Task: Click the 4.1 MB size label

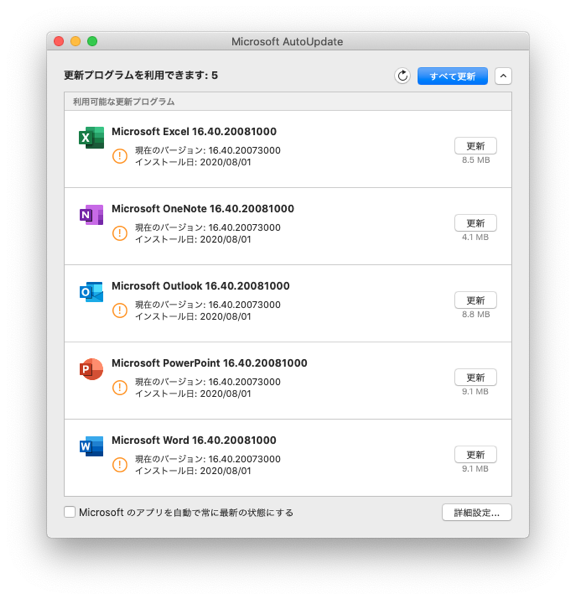Action: point(475,237)
